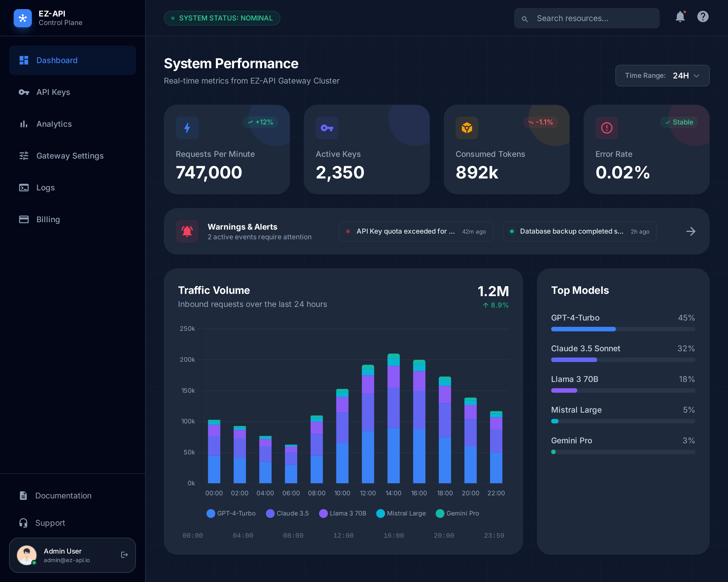Click the Error Rate alert circle icon
Viewport: 728px width, 582px height.
click(607, 128)
